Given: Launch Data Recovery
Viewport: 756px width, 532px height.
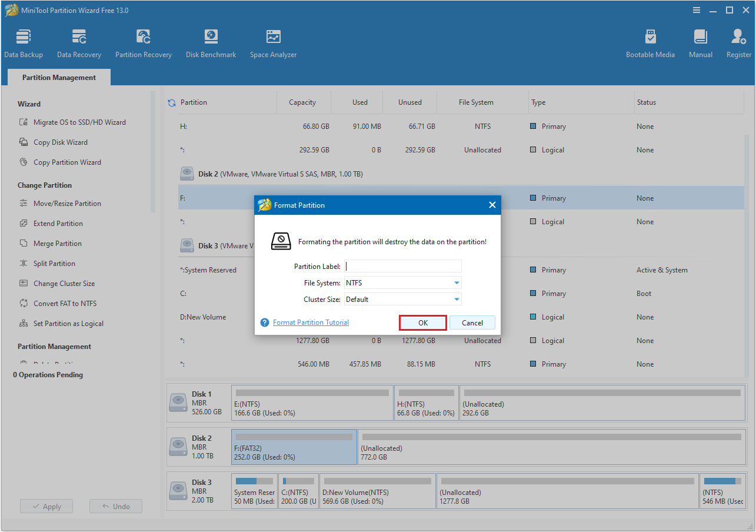Looking at the screenshot, I should coord(79,41).
